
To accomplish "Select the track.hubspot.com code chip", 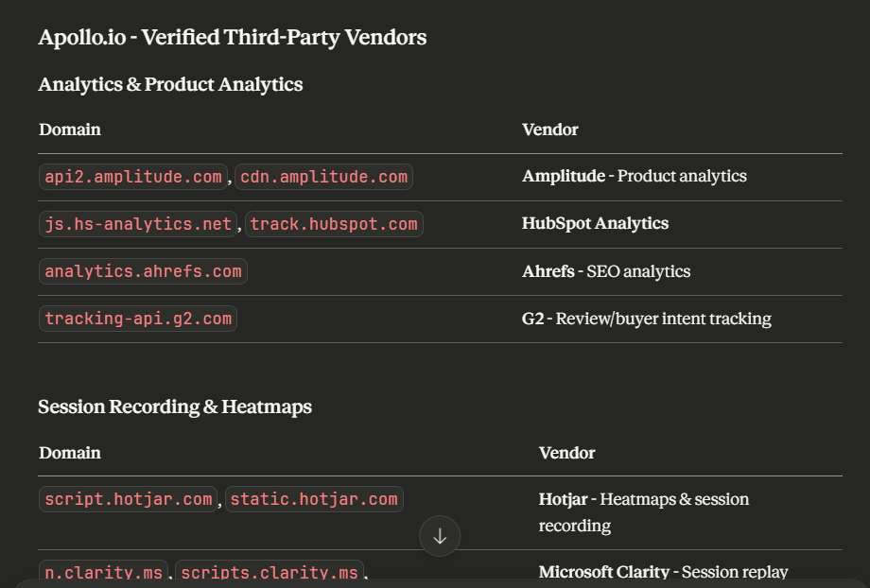I will [x=334, y=224].
